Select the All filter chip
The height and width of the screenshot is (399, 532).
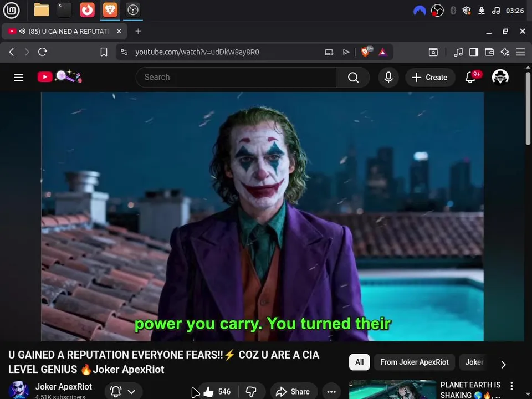(359, 362)
